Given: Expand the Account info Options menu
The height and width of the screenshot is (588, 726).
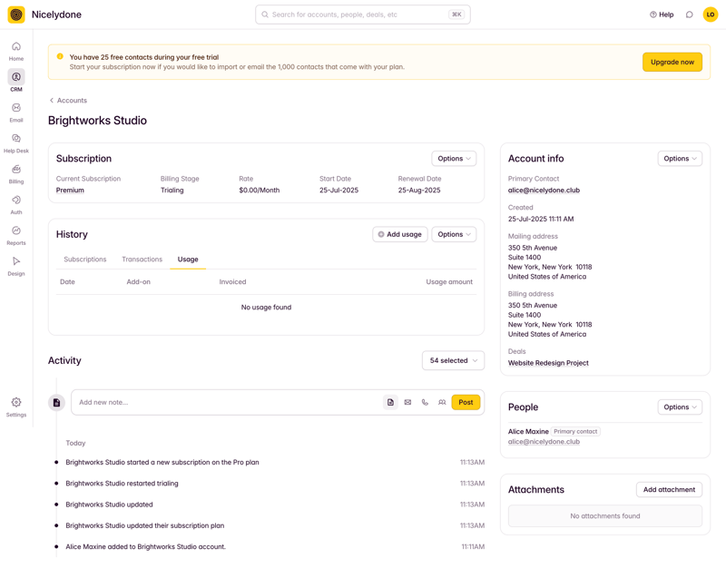Looking at the screenshot, I should click(x=680, y=158).
